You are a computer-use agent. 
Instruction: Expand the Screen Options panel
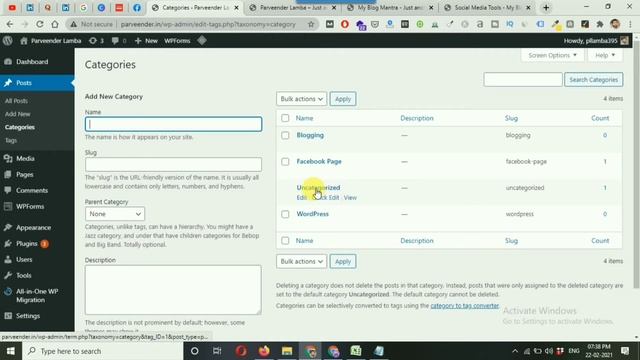552,55
